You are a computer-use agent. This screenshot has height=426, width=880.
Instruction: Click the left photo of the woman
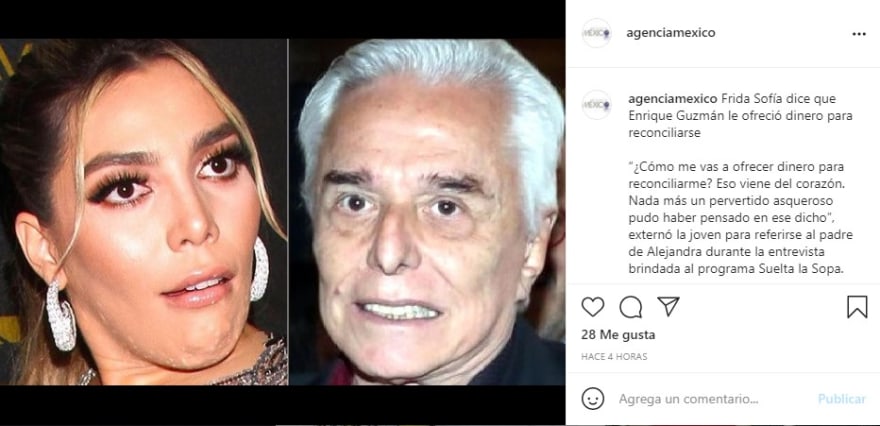[x=144, y=212]
